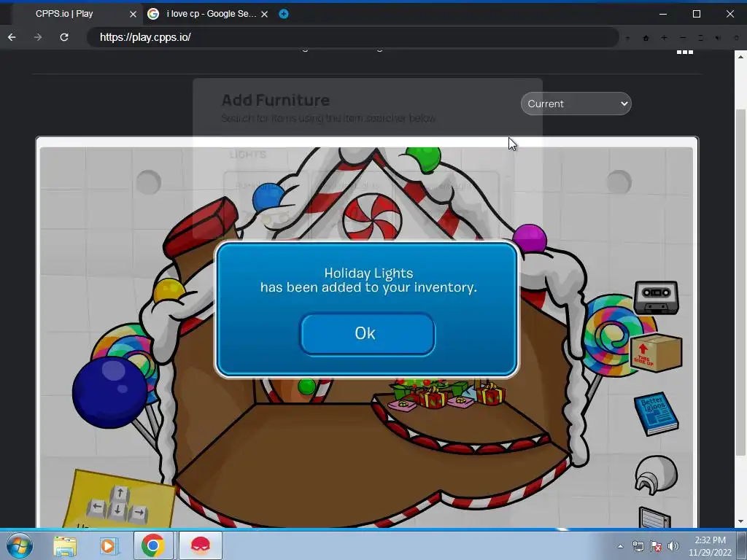Go back with the browser back arrow

12,37
